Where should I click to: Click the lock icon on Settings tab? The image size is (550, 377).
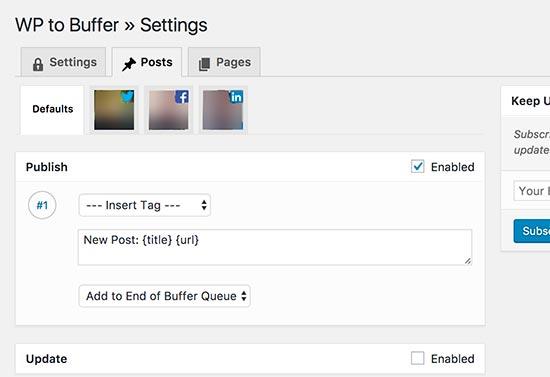pos(38,65)
